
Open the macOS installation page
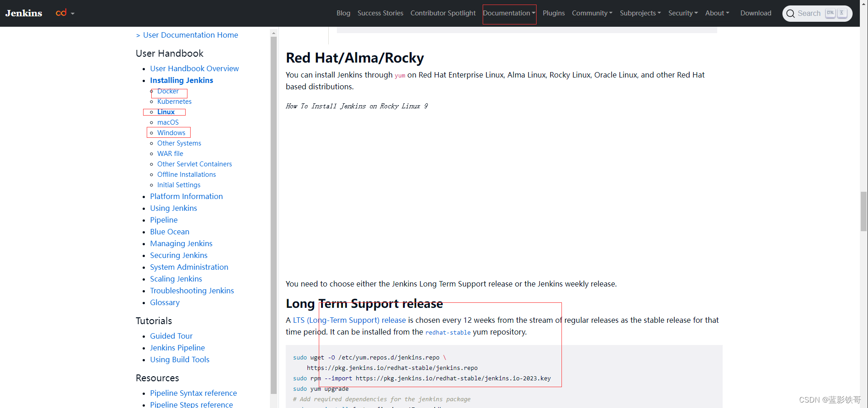(168, 122)
